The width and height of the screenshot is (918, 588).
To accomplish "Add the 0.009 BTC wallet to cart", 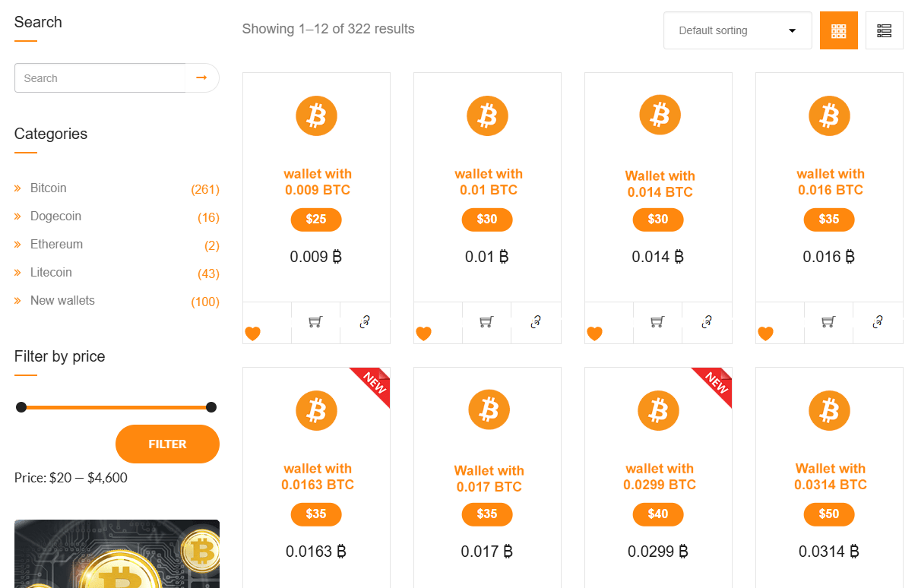I will 315,322.
